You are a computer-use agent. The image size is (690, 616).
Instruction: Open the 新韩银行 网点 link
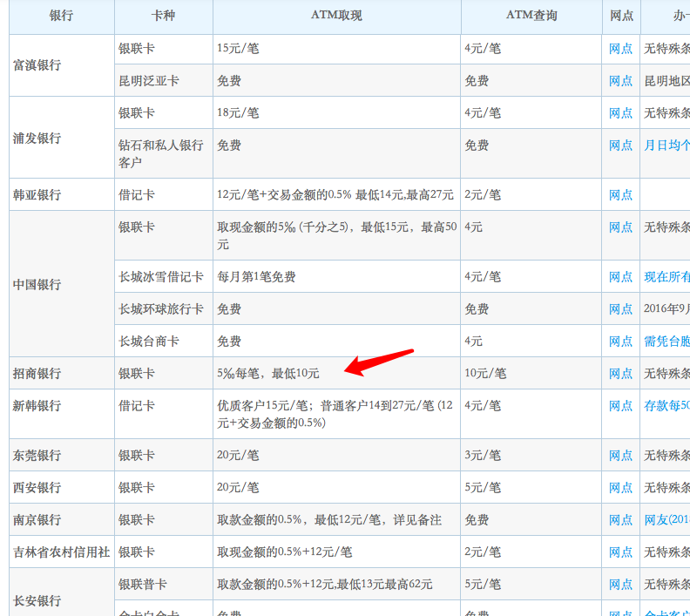pyautogui.click(x=620, y=406)
